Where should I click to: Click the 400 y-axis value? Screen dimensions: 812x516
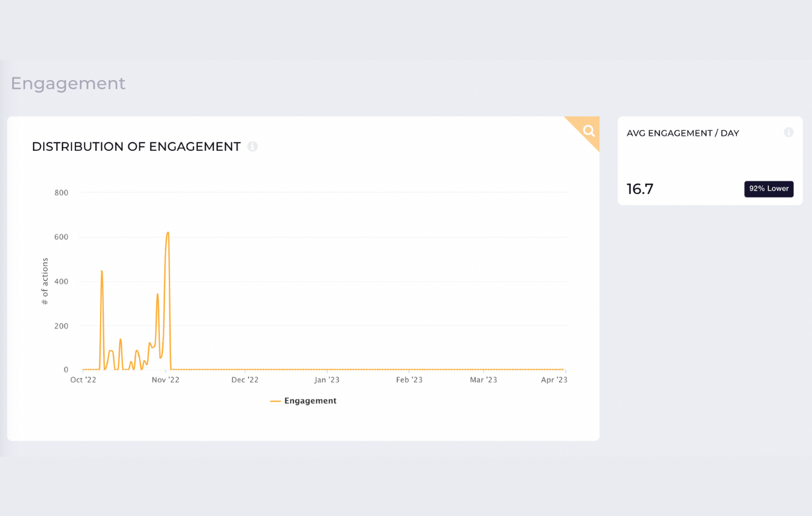61,281
